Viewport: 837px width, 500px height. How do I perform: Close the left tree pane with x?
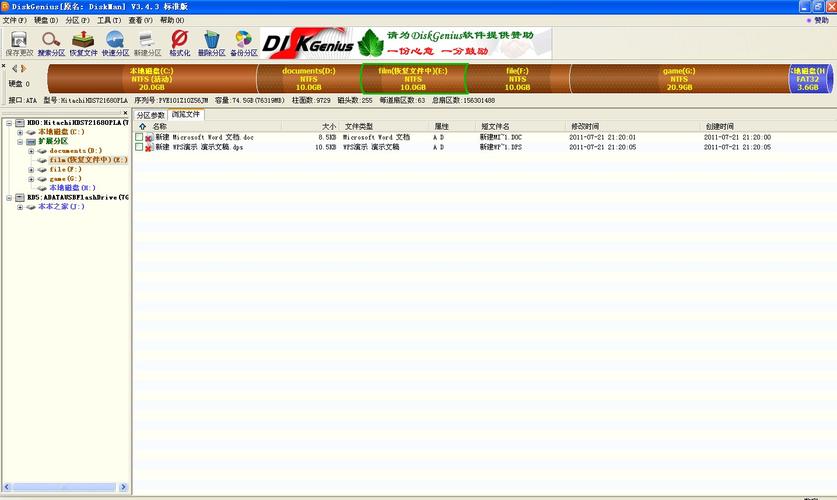pyautogui.click(x=125, y=113)
